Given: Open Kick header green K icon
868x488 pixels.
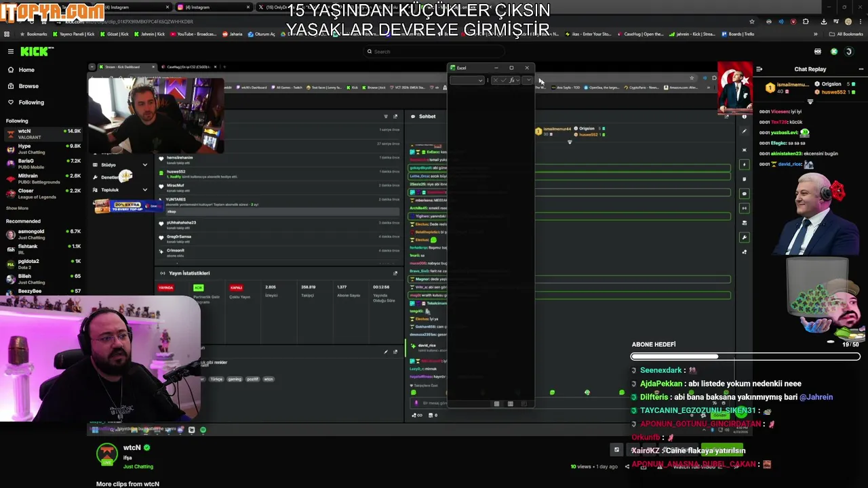Looking at the screenshot, I should click(834, 52).
